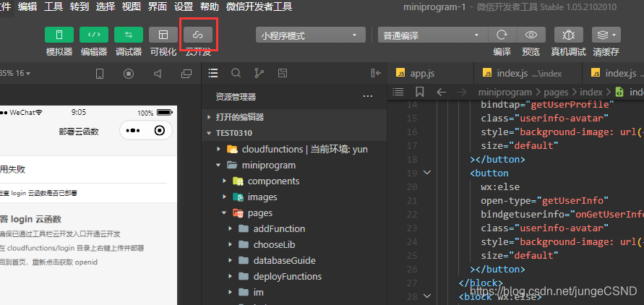This screenshot has height=305, width=644.
Task: Toggle the 编辑器 editor panel button
Action: coord(94,35)
